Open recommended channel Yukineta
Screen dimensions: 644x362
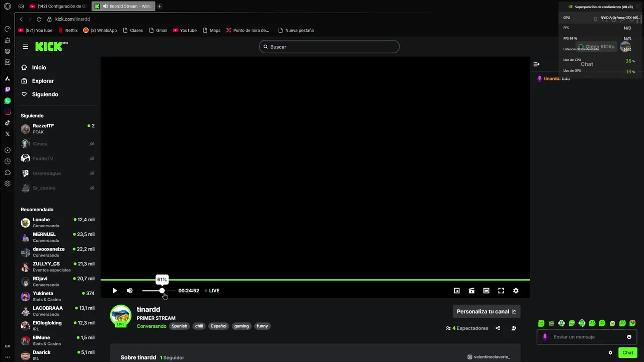point(57,296)
